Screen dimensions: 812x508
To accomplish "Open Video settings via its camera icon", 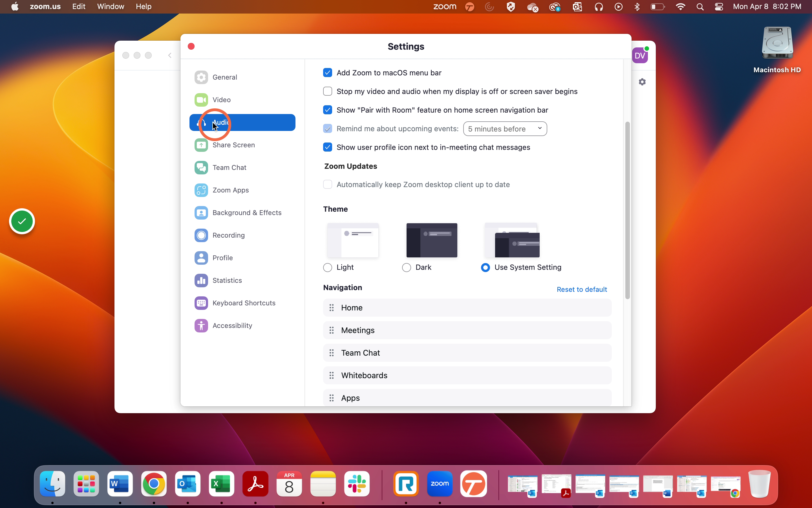I will click(x=201, y=100).
